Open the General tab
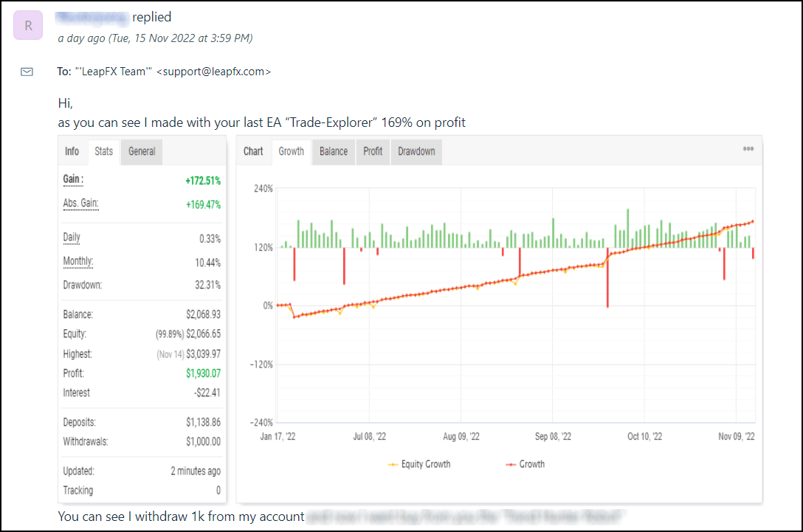 (142, 151)
